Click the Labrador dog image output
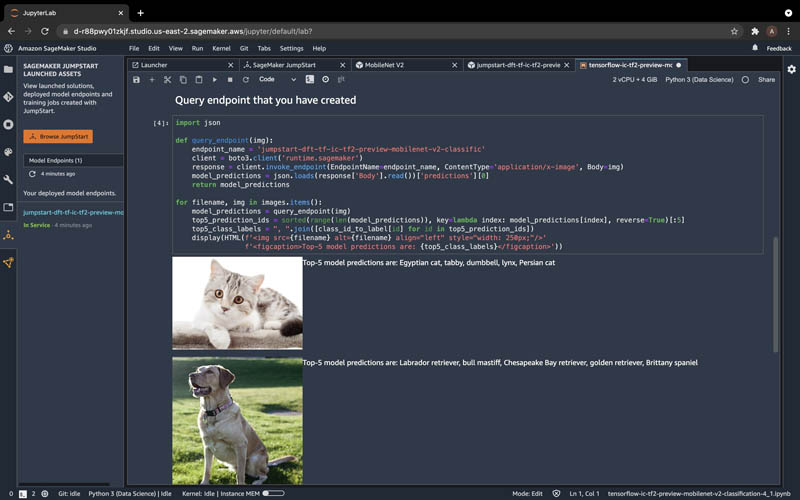800x500 pixels. (237, 420)
